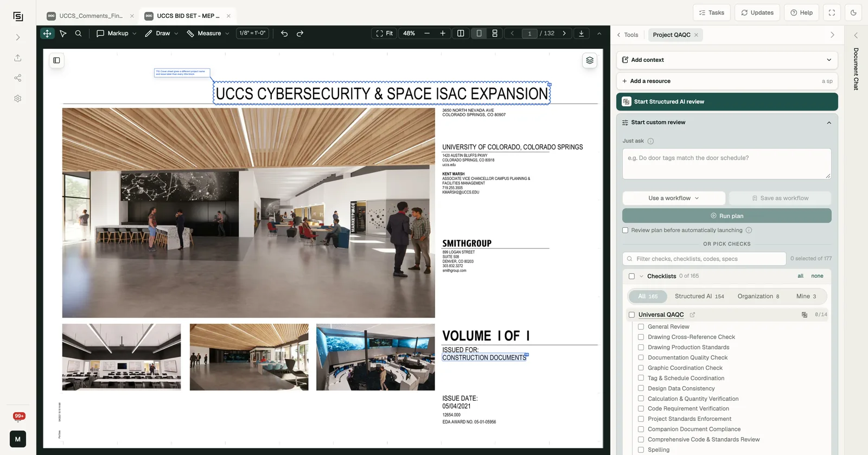Expand the Add context section

pyautogui.click(x=727, y=60)
